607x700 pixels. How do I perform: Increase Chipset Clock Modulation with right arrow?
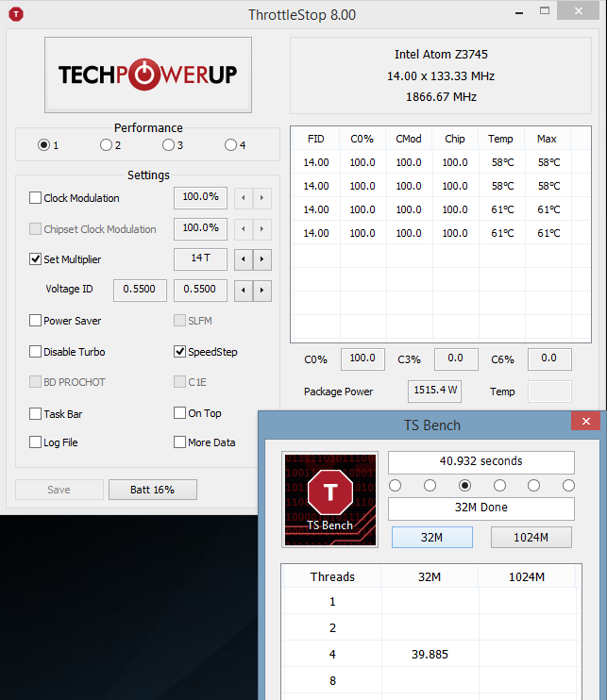click(262, 228)
